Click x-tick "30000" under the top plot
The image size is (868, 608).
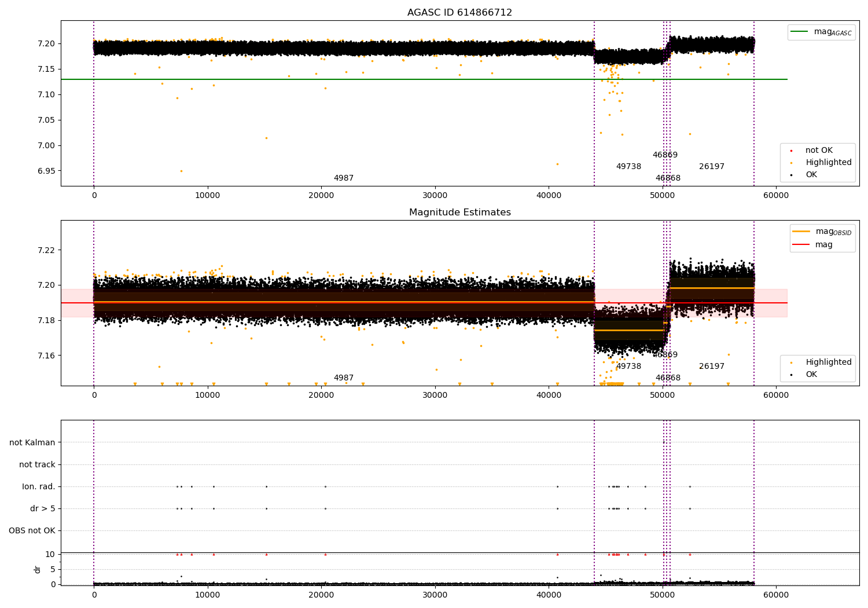(435, 195)
